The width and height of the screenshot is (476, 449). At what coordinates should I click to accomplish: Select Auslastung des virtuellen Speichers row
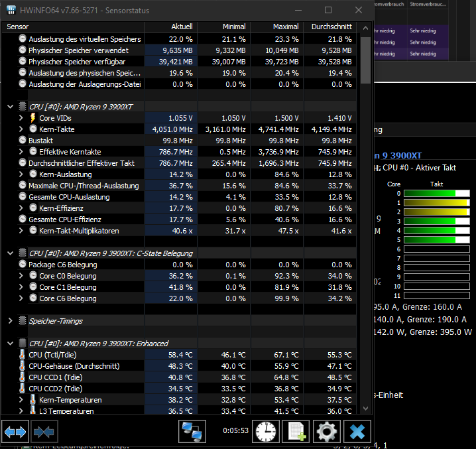tap(179, 39)
